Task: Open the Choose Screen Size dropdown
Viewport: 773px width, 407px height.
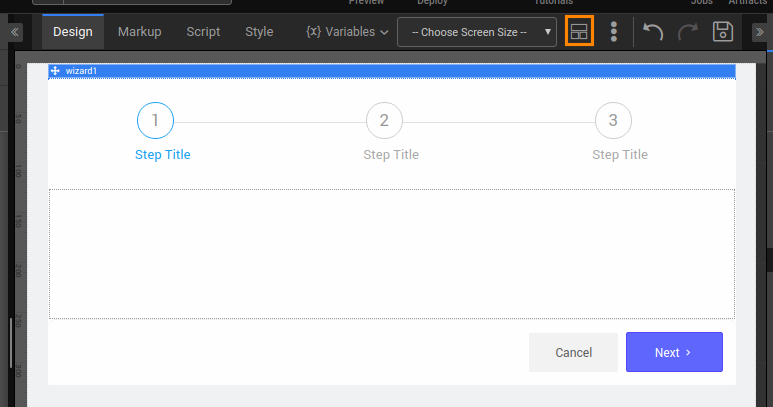Action: point(477,32)
